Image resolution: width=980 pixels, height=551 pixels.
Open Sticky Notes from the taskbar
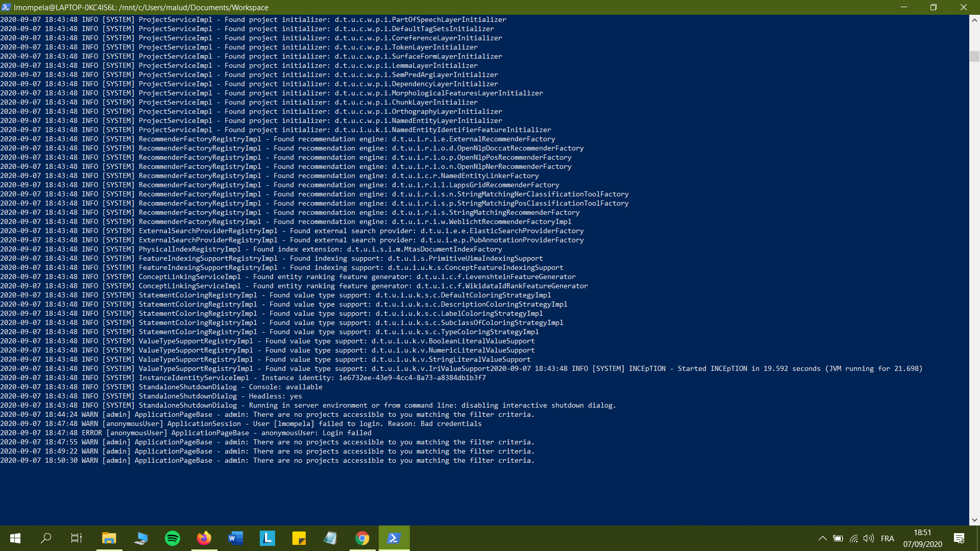(x=299, y=538)
